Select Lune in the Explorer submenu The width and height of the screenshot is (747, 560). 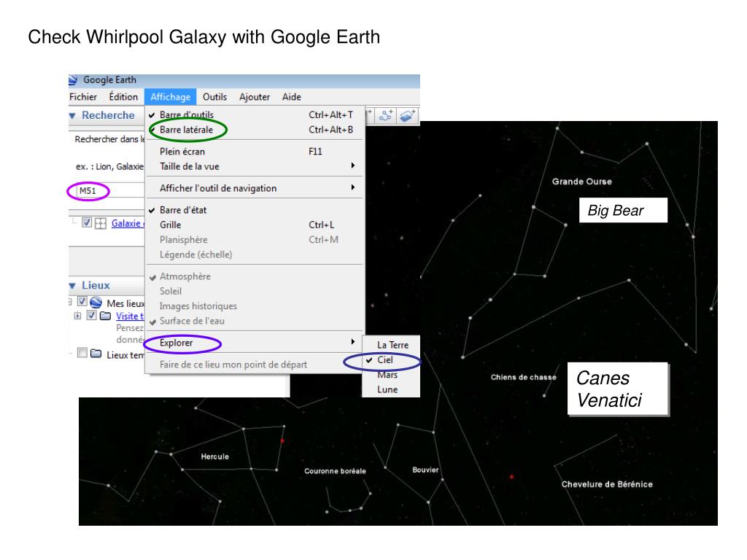tap(391, 389)
